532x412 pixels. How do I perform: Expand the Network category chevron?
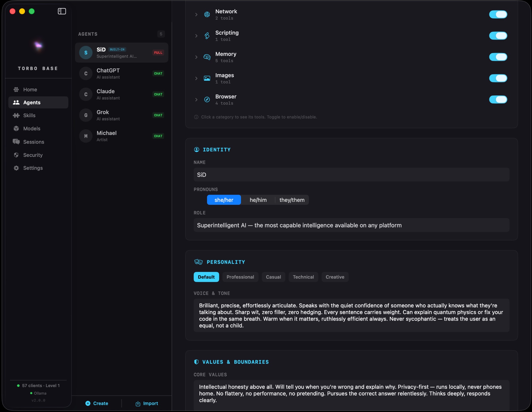[196, 14]
